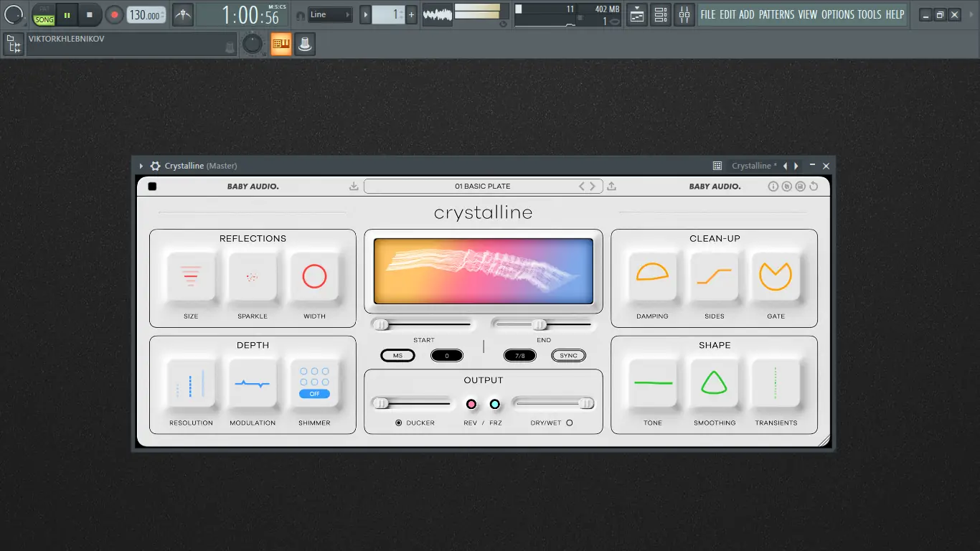Load preset with the upload arrow icon
The image size is (980, 551).
[611, 187]
